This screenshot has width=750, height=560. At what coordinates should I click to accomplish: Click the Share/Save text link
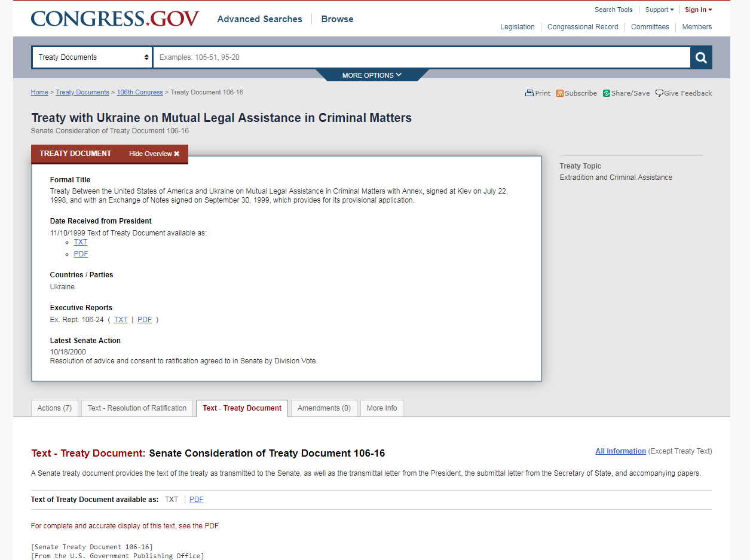pyautogui.click(x=630, y=93)
